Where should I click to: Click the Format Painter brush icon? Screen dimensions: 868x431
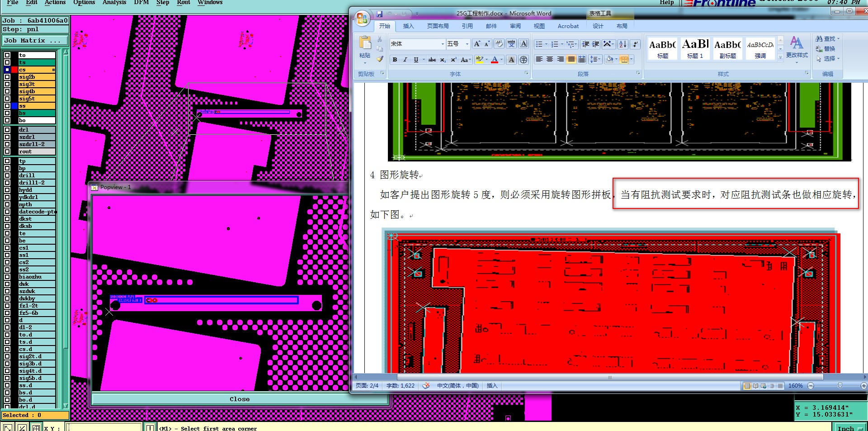pyautogui.click(x=380, y=59)
